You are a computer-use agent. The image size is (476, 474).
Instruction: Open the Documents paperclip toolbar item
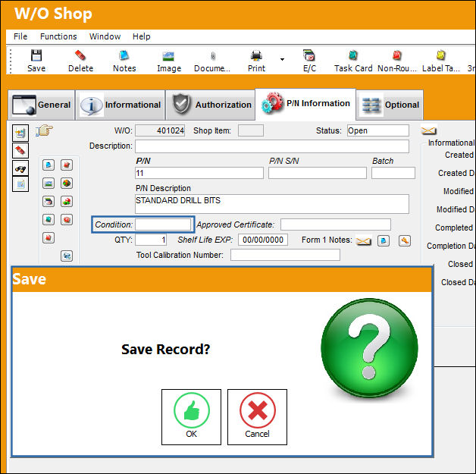tap(212, 61)
